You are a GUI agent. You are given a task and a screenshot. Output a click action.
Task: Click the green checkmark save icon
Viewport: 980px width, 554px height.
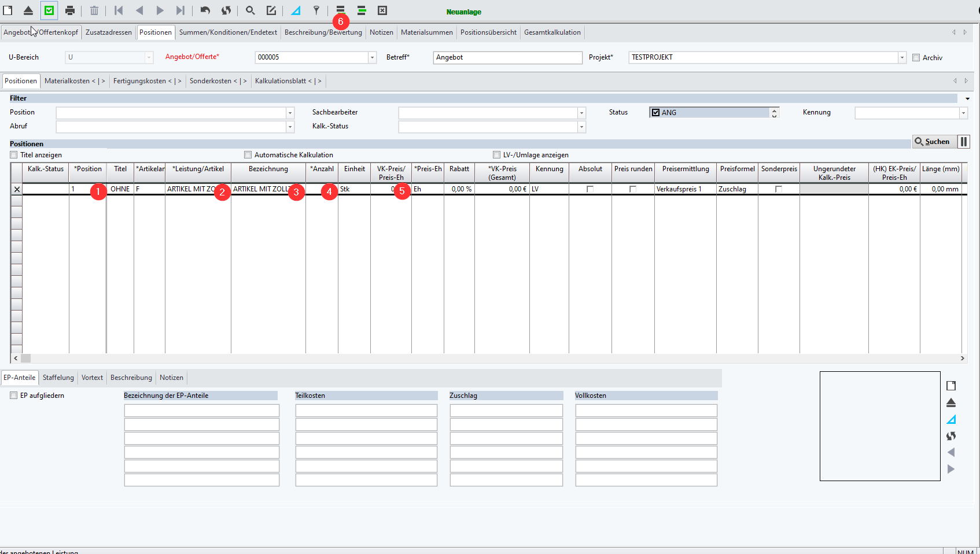coord(49,10)
